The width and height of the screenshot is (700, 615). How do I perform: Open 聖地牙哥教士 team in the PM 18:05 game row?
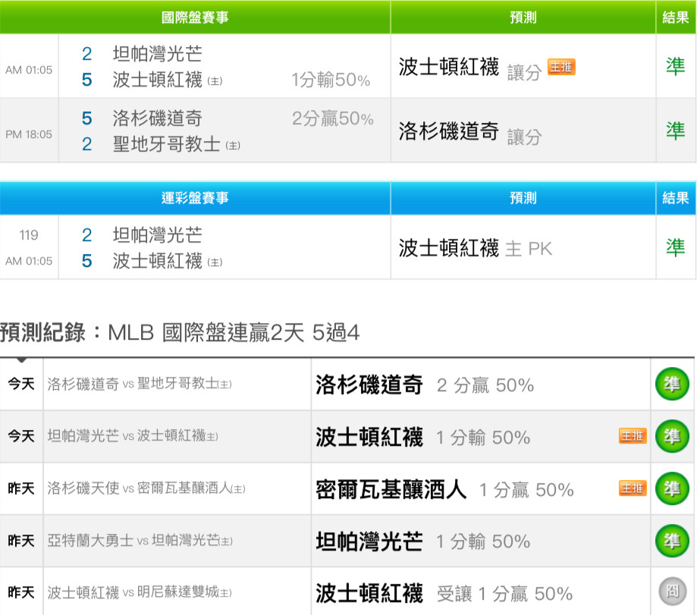[x=177, y=144]
